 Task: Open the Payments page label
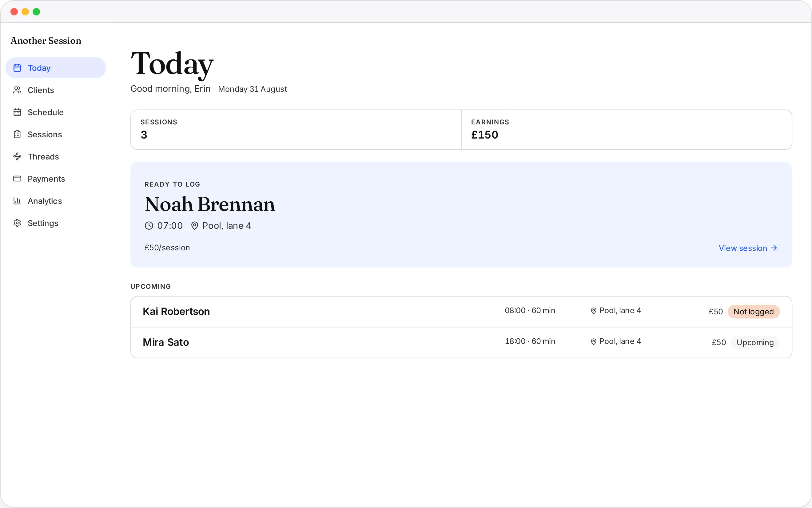coord(46,179)
